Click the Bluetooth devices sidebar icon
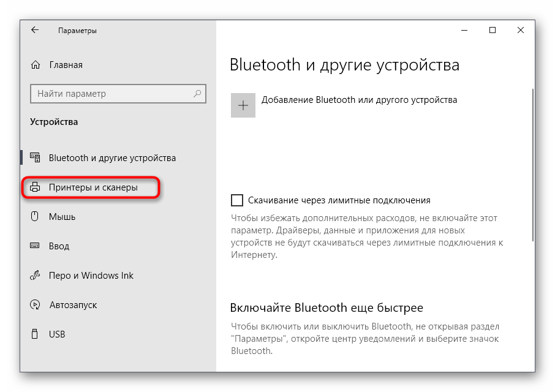This screenshot has width=555, height=392. pos(35,158)
